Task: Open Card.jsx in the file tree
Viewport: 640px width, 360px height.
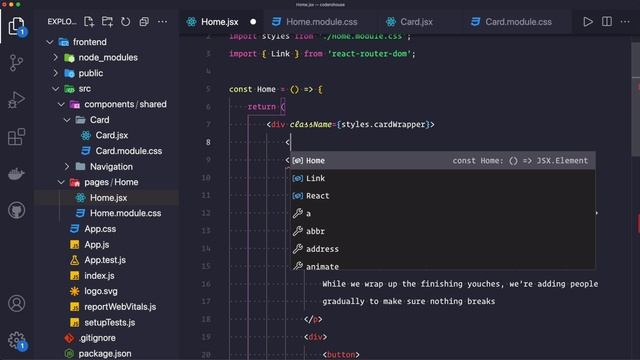Action: point(112,136)
